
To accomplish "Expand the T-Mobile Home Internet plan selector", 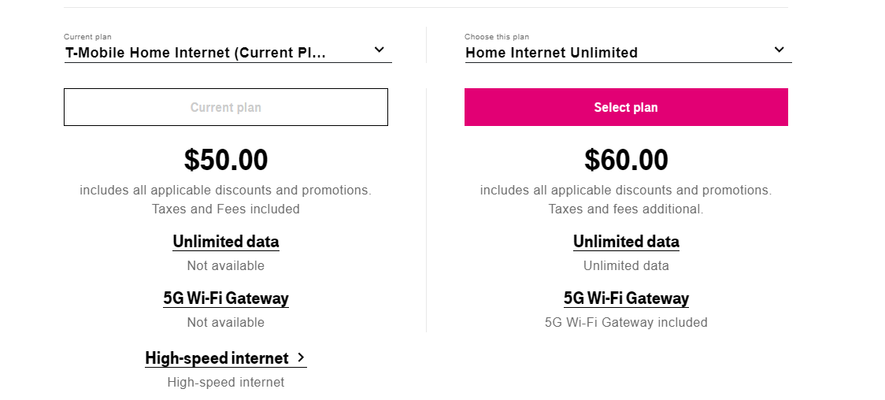I will pyautogui.click(x=227, y=53).
